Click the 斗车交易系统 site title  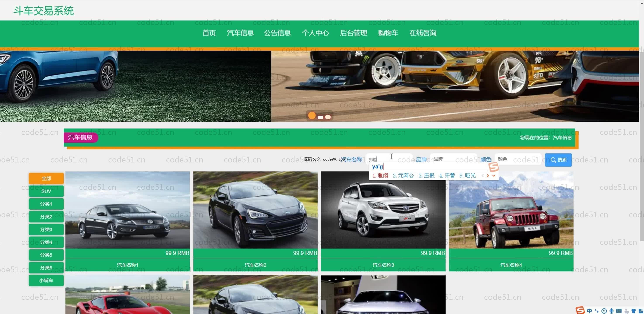[x=43, y=11]
